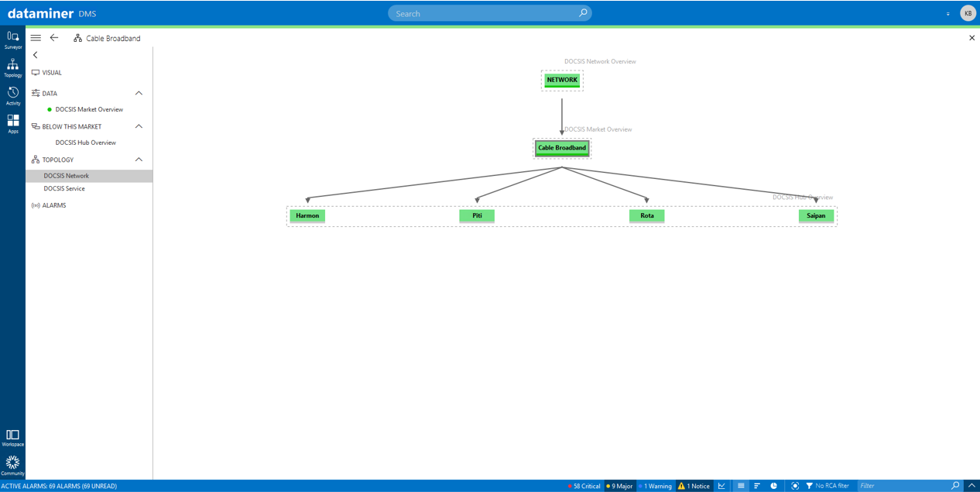Select the DOCSIS Network topology item
980x492 pixels.
(89, 176)
